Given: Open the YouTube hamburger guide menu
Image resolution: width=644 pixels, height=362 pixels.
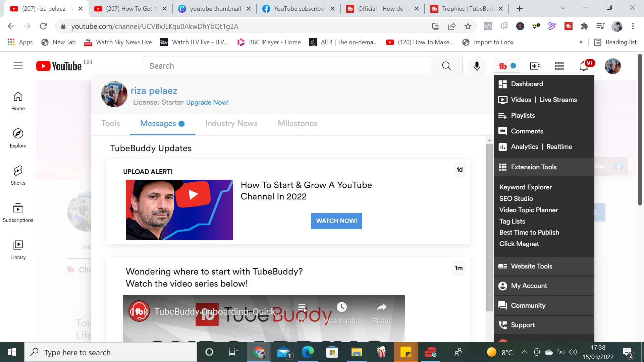Looking at the screenshot, I should [18, 66].
